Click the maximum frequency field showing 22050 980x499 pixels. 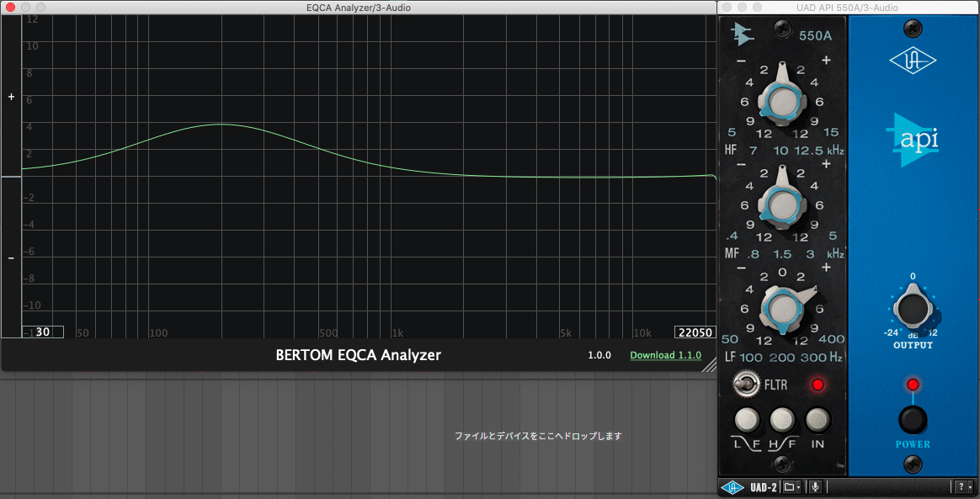coord(695,332)
